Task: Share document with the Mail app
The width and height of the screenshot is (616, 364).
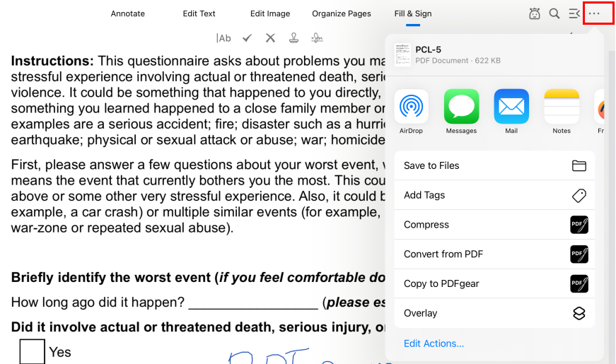Action: tap(511, 107)
